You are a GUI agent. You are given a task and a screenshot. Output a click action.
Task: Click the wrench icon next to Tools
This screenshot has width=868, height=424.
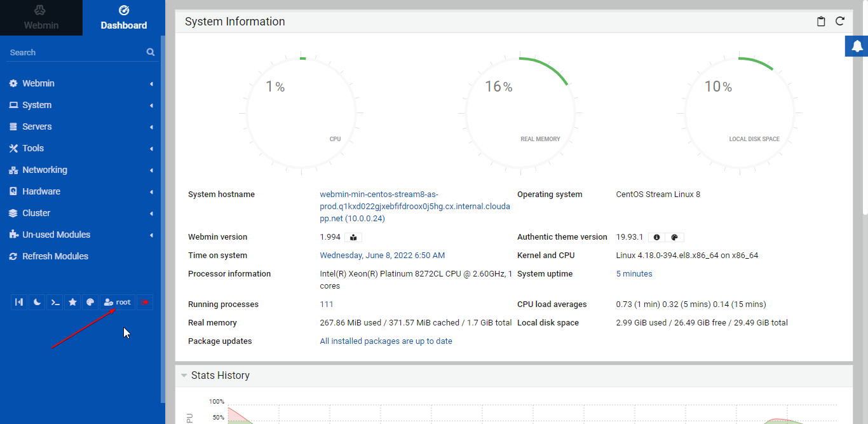pyautogui.click(x=13, y=148)
